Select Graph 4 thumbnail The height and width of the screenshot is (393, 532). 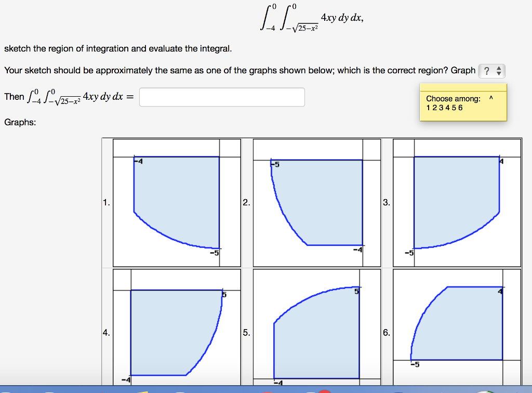[x=177, y=327]
